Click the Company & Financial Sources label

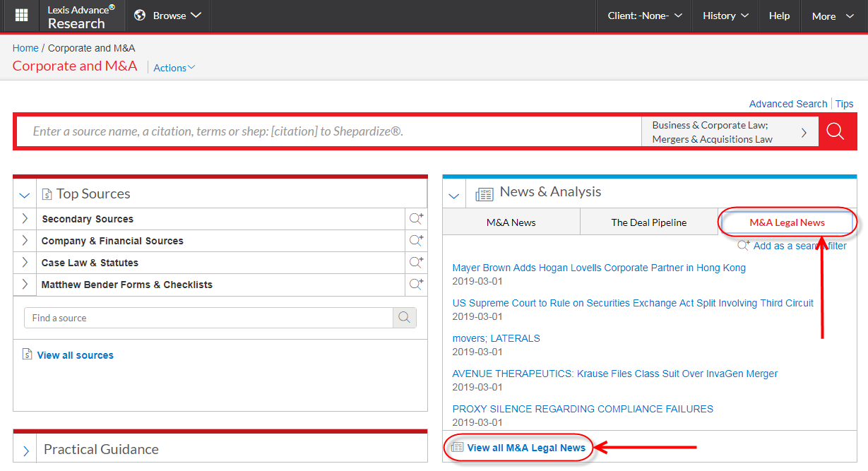point(112,241)
